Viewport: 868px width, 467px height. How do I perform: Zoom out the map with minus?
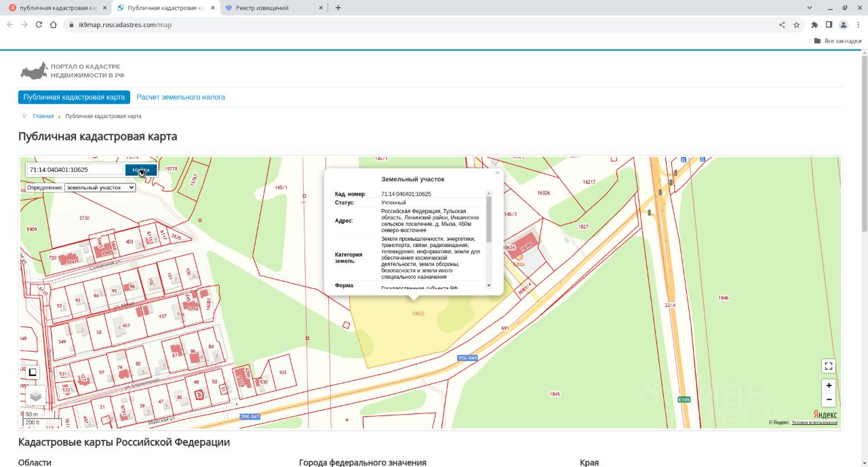[829, 400]
